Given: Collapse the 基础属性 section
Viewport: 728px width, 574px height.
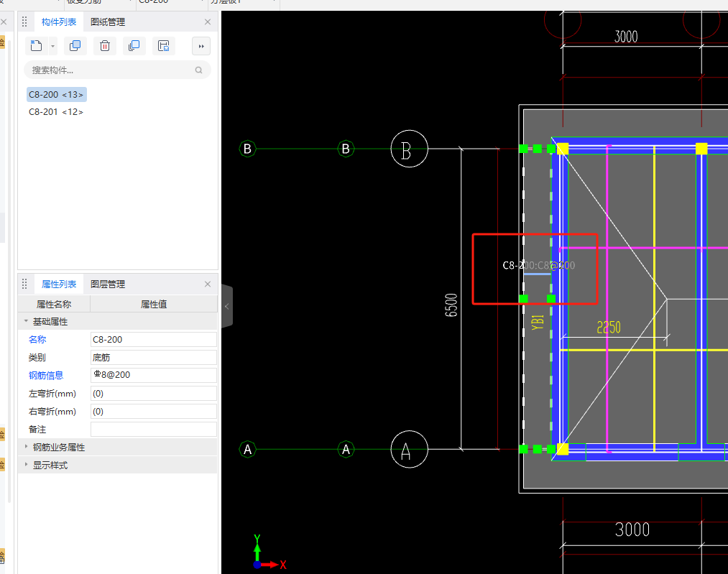Looking at the screenshot, I should coord(26,321).
